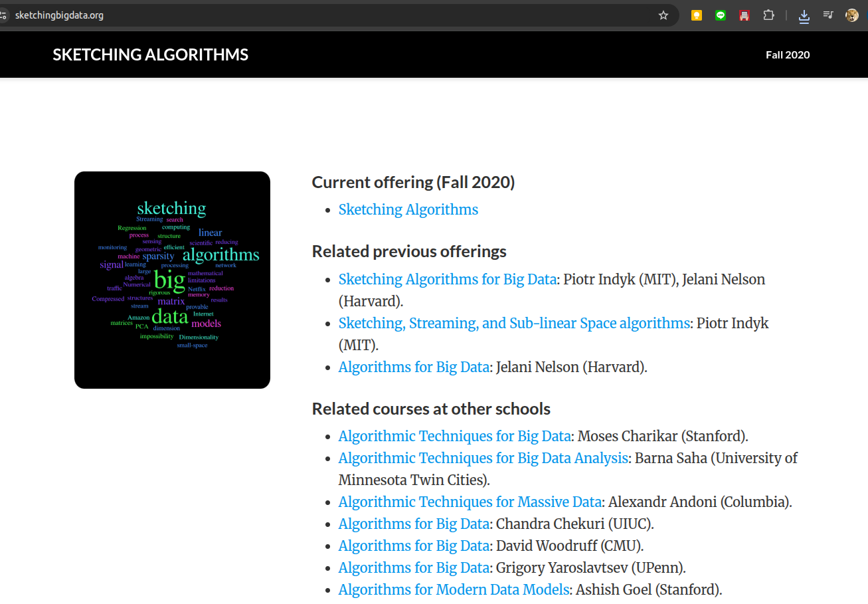Open the Extensions puzzle piece menu
Screen dimensions: 868x604
tap(768, 15)
